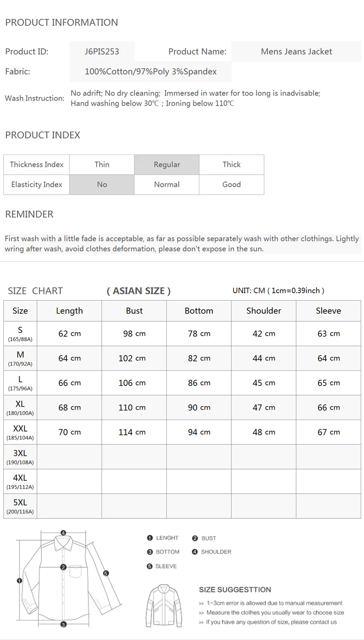
Task: Click the shoulder marker 4 atop shirt diagram
Action: [63, 533]
